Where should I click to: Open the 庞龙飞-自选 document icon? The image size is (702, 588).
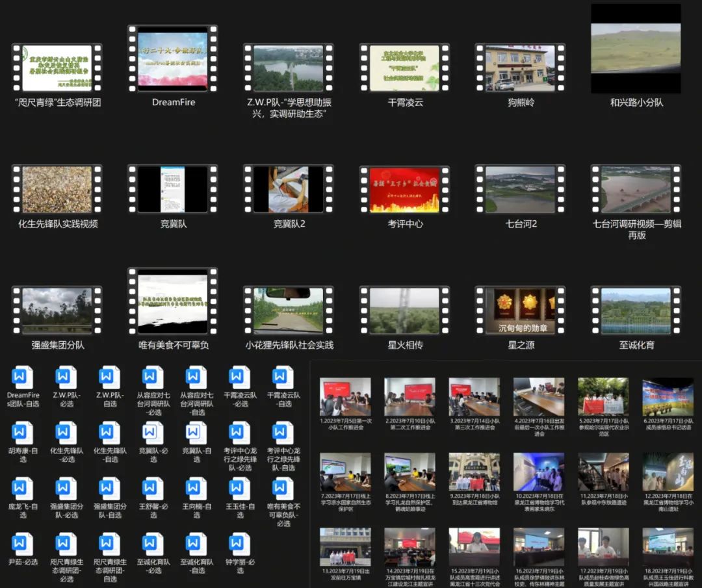tap(23, 489)
